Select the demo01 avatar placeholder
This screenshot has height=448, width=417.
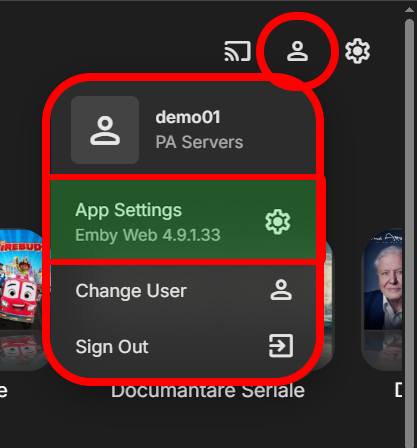(105, 130)
